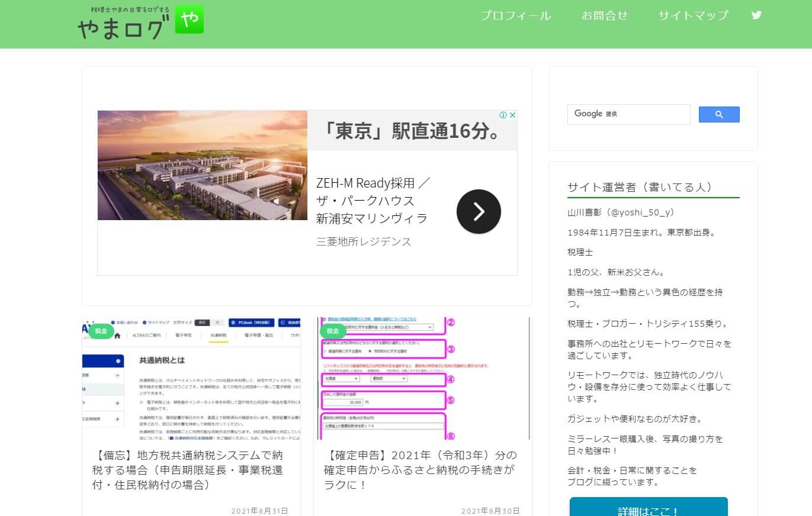Image resolution: width=812 pixels, height=516 pixels.
Task: Open the 確定申告 ふるさと納税 article title
Action: (421, 470)
